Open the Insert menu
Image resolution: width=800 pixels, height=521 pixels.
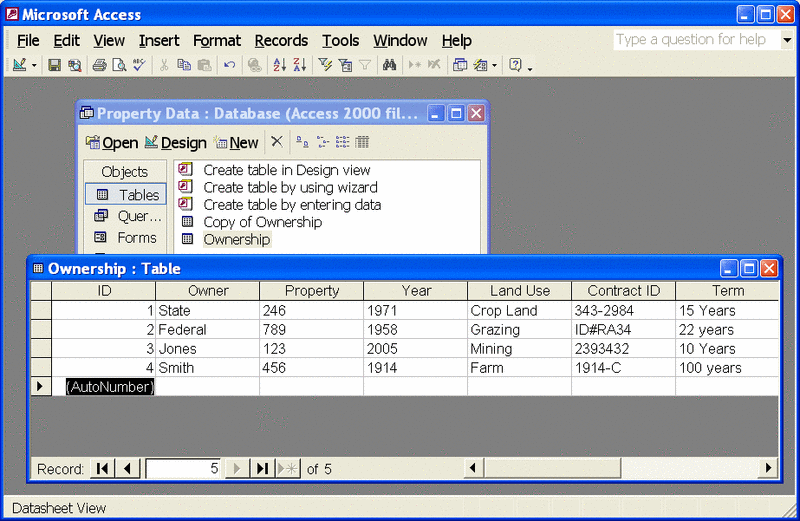(x=159, y=40)
